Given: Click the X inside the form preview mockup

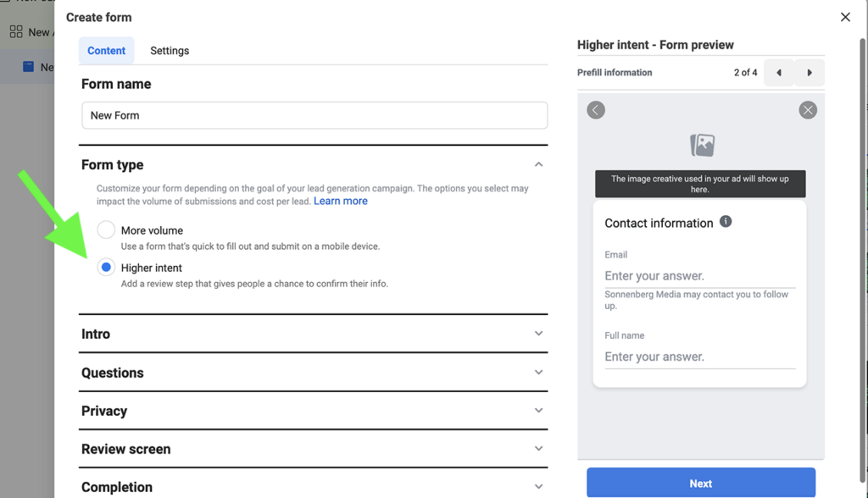Looking at the screenshot, I should [x=808, y=109].
